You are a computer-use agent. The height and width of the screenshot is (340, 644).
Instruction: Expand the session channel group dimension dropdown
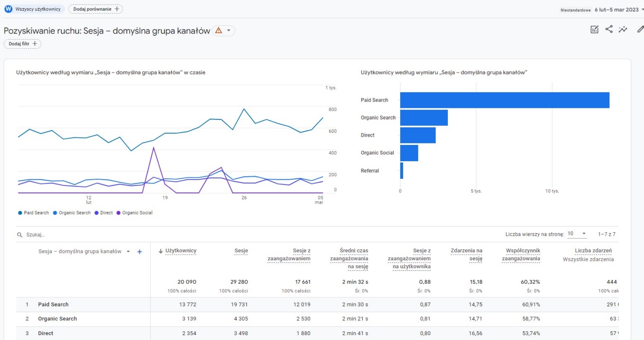[x=128, y=252]
